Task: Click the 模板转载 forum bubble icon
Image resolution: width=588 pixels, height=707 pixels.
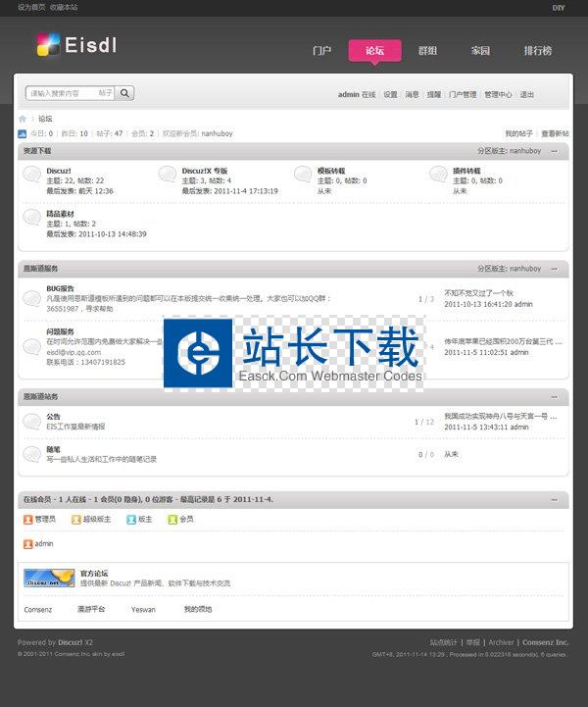Action: 303,174
